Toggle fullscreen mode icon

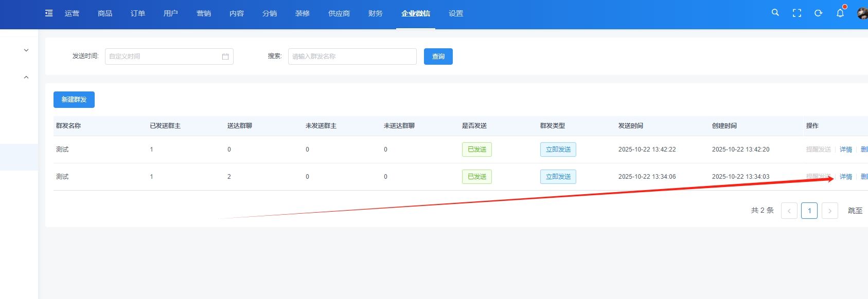click(x=796, y=13)
